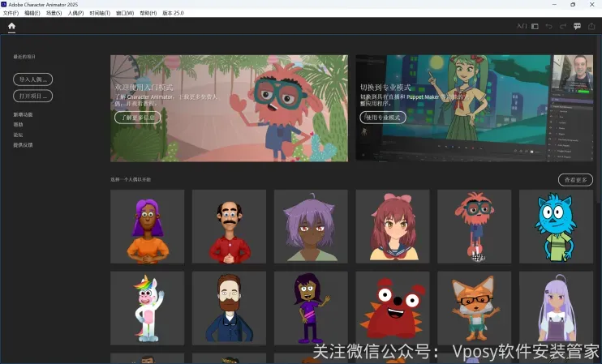Image resolution: width=602 pixels, height=364 pixels.
Task: Select the blue cat puppet
Action: pyautogui.click(x=557, y=227)
